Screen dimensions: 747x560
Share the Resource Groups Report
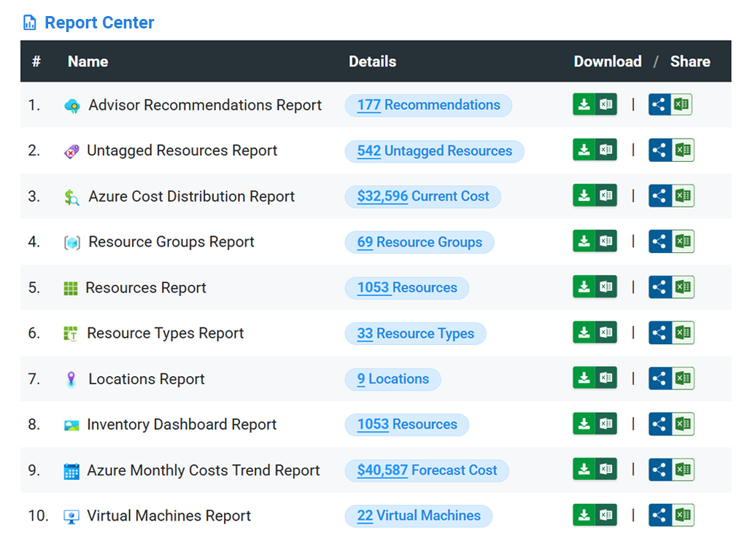[x=671, y=241]
